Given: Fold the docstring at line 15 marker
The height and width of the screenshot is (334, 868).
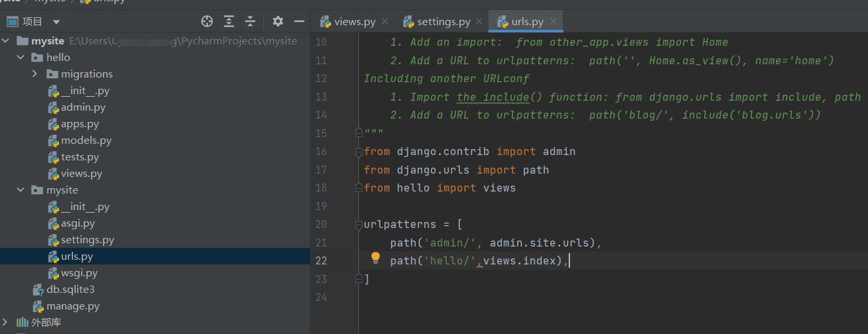Looking at the screenshot, I should pyautogui.click(x=358, y=133).
